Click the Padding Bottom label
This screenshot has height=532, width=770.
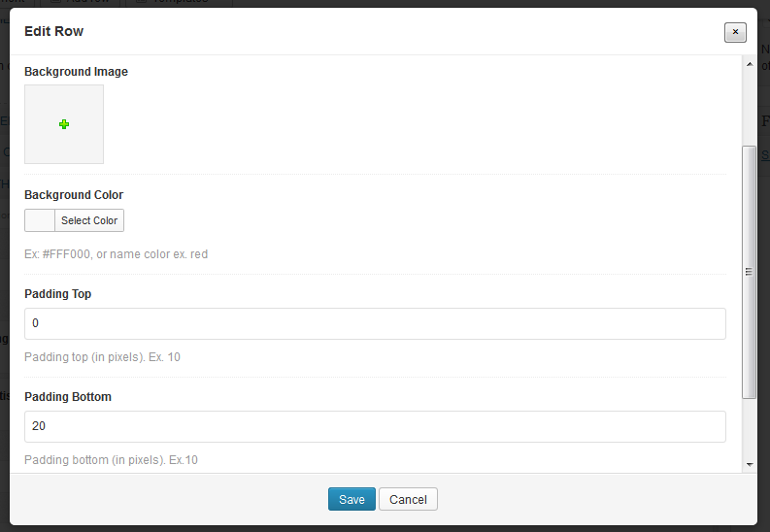pos(68,397)
